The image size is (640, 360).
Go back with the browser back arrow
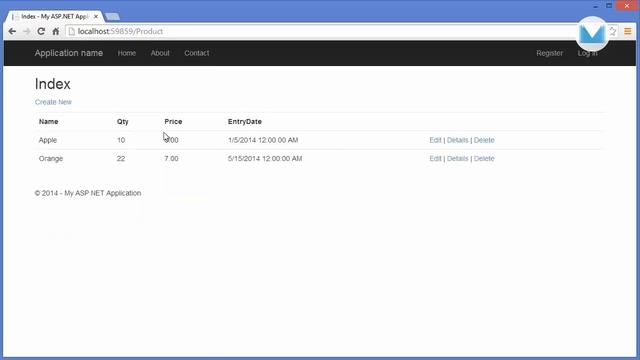[12, 31]
